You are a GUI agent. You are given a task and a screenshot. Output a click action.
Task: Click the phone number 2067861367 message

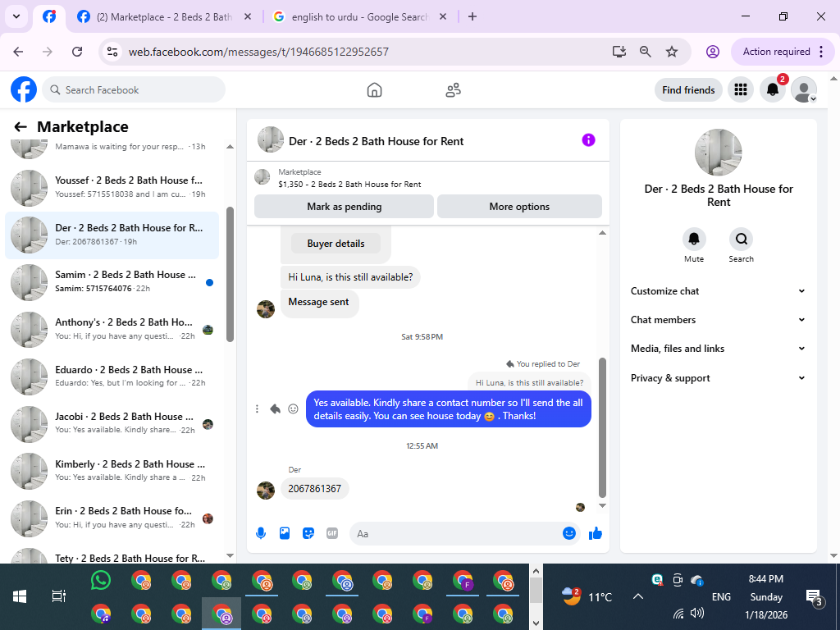coord(314,489)
